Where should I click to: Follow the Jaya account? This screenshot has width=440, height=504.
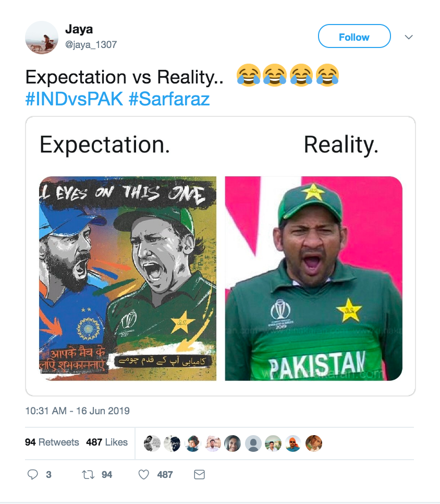354,37
